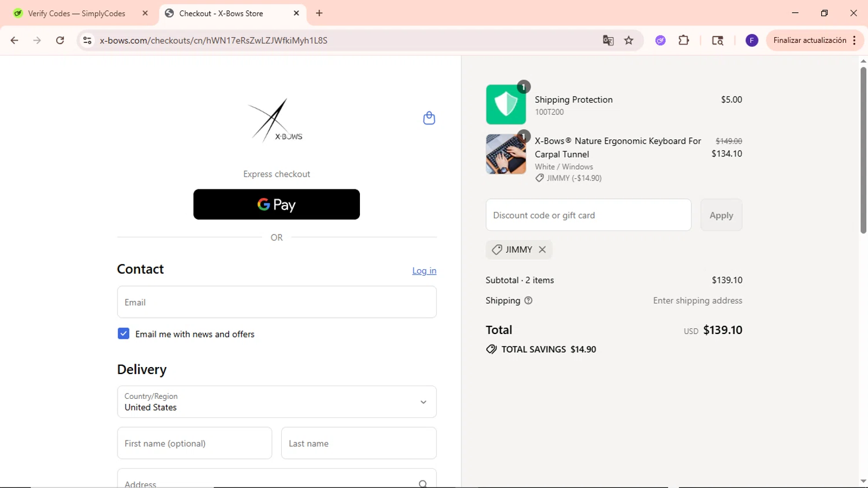This screenshot has height=488, width=868.
Task: Click the tag icon in the JIMMY chip
Action: pos(496,249)
